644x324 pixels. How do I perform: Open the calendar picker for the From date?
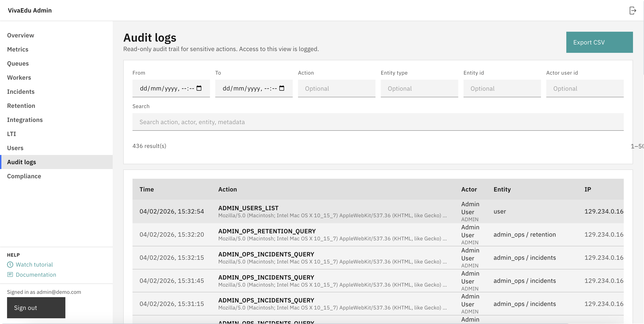tap(199, 88)
